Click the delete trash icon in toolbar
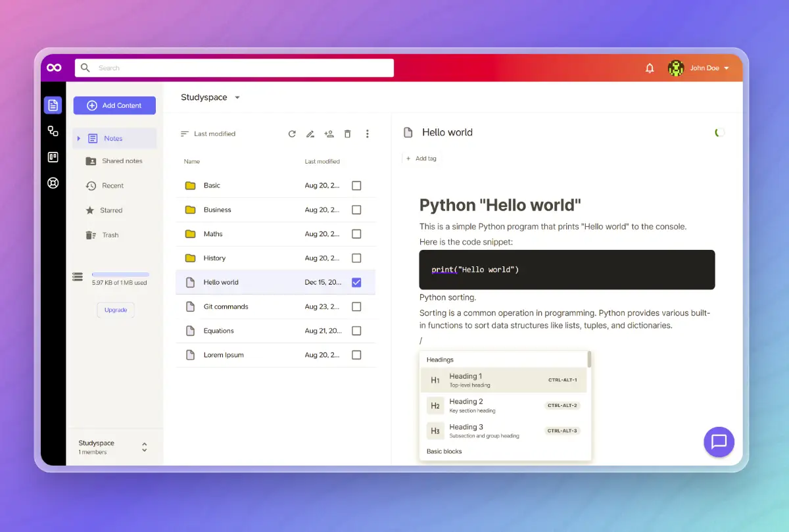Viewport: 789px width, 532px height. pos(348,134)
